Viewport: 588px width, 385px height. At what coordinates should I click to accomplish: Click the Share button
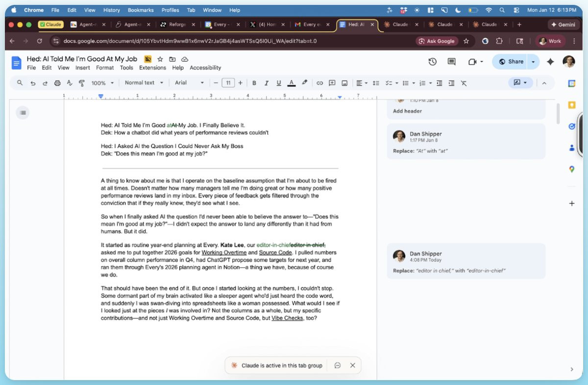pos(510,62)
